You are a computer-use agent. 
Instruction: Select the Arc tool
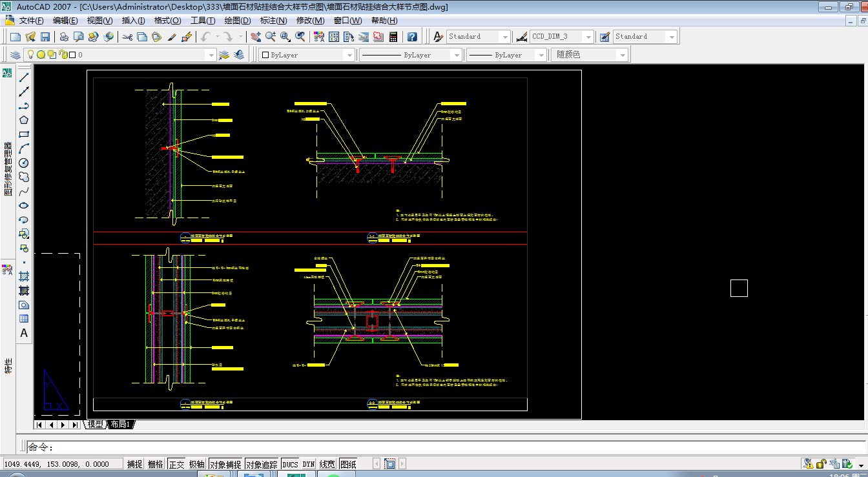coord(24,148)
